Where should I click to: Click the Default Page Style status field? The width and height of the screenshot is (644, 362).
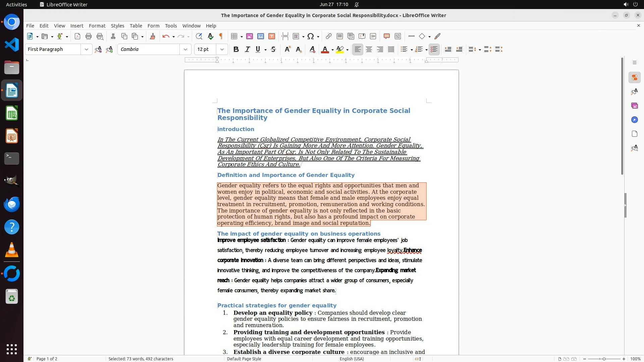coord(244,359)
